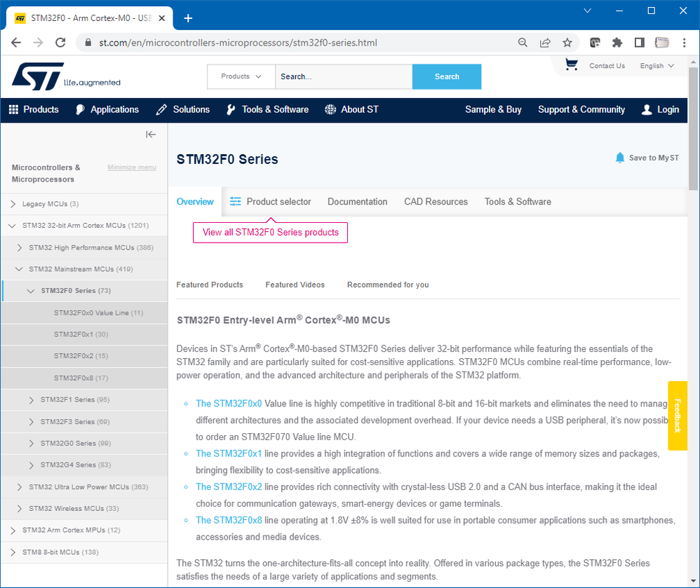Image resolution: width=700 pixels, height=588 pixels.
Task: Click the browser forward arrow
Action: [x=39, y=43]
